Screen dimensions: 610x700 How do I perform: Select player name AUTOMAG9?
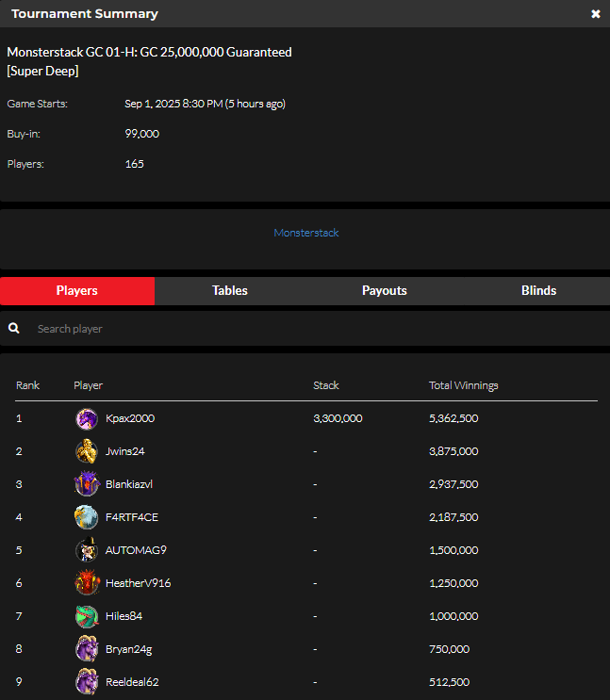136,550
